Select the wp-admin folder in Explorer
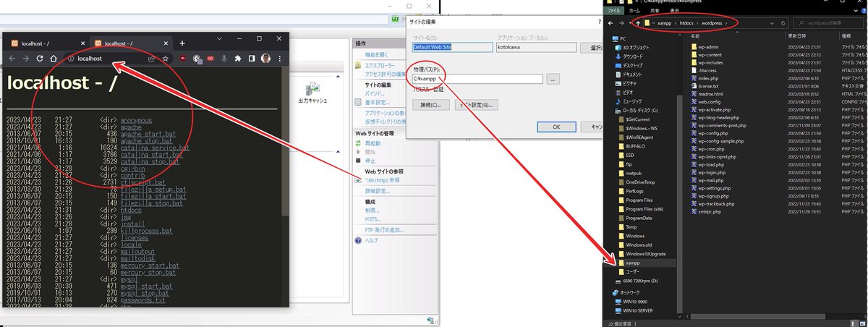Viewport: 868px width, 327px height. click(x=708, y=47)
